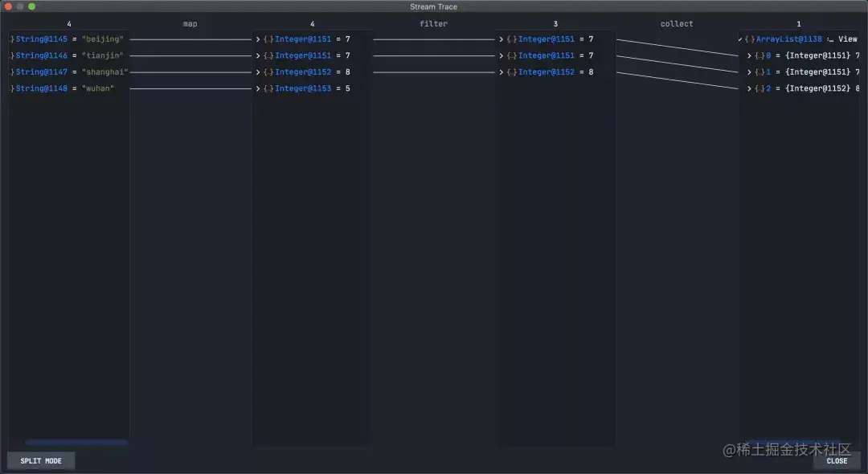This screenshot has width=868, height=474.
Task: Click object icon of first Integer@1151 after map
Action: click(x=268, y=39)
